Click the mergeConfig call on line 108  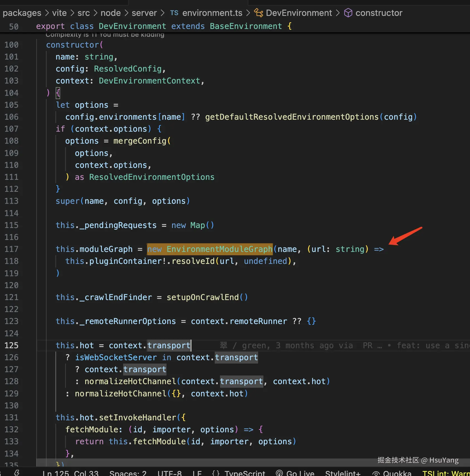coord(140,141)
